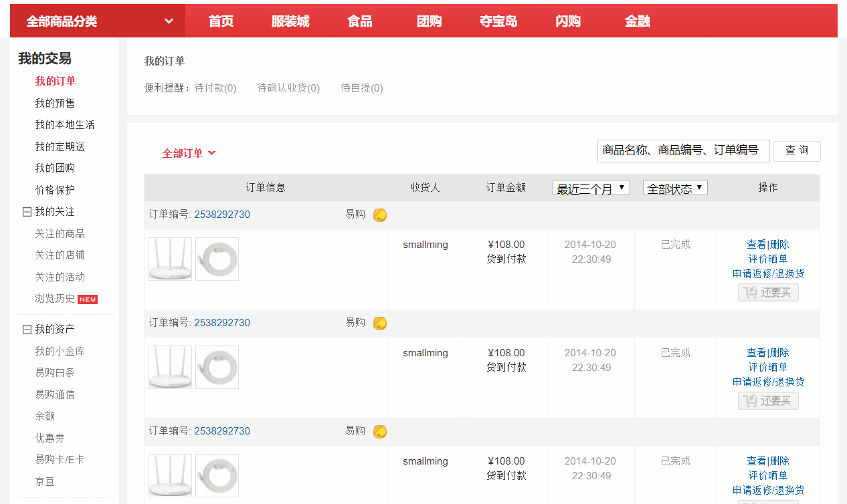Image resolution: width=847 pixels, height=504 pixels.
Task: Open the 全部订单 filter dropdown
Action: (189, 153)
